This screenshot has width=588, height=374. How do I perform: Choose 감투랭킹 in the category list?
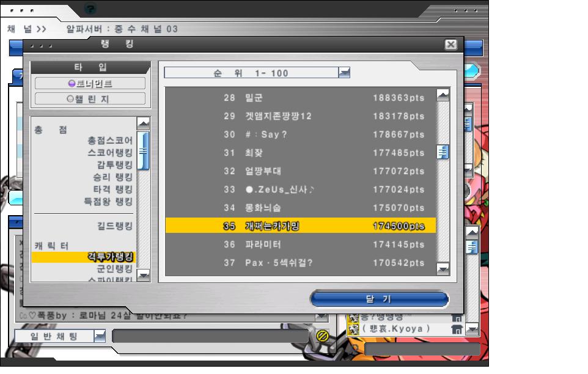tap(115, 165)
